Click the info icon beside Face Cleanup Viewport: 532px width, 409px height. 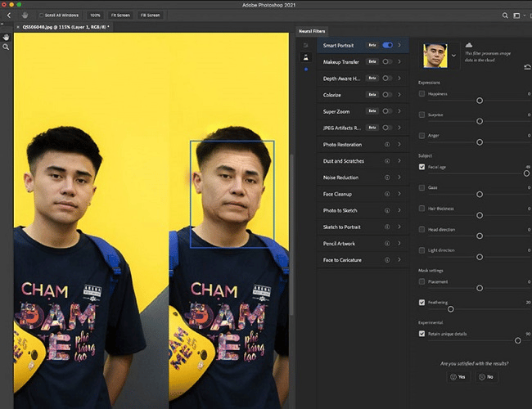385,194
